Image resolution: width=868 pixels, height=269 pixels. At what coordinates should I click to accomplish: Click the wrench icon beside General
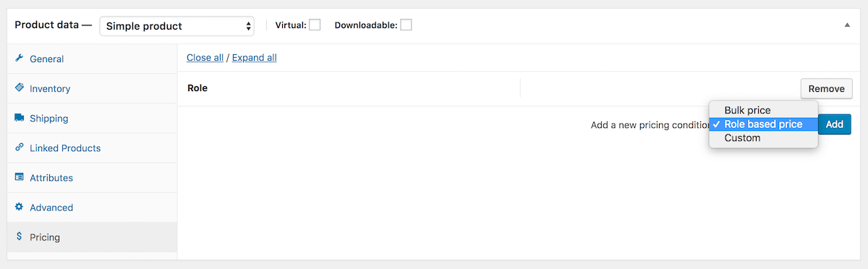tap(20, 59)
